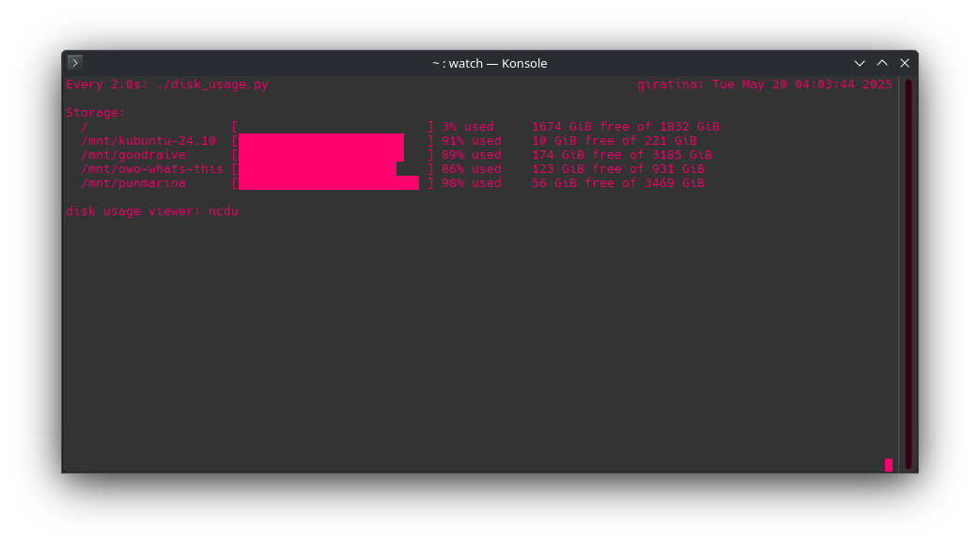The image size is (980, 546).
Task: Click "1674 GiB free of 1832 GiB"
Action: click(626, 126)
